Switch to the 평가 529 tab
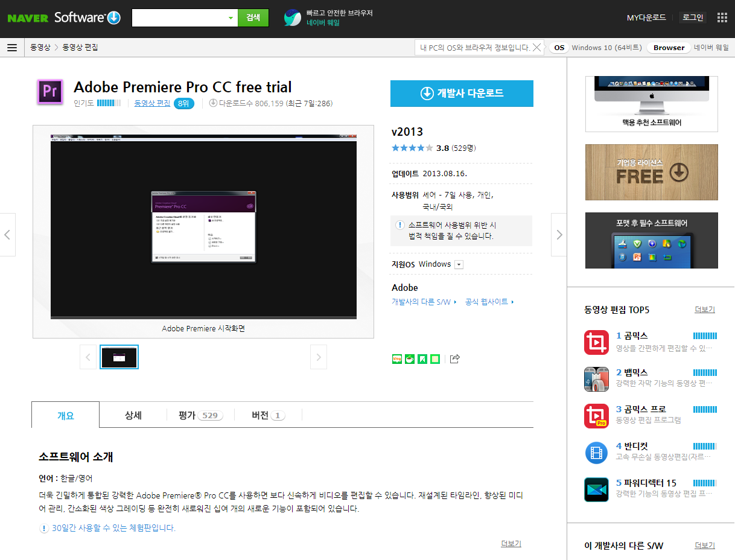The image size is (735, 560). tap(200, 415)
